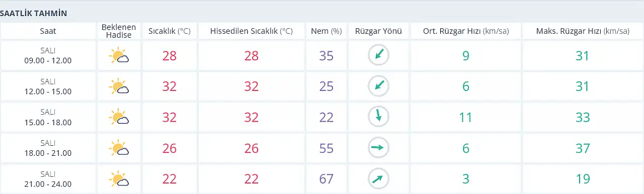
Task: Click wind direction arrow for 12.00 - 15.00
Action: (378, 86)
